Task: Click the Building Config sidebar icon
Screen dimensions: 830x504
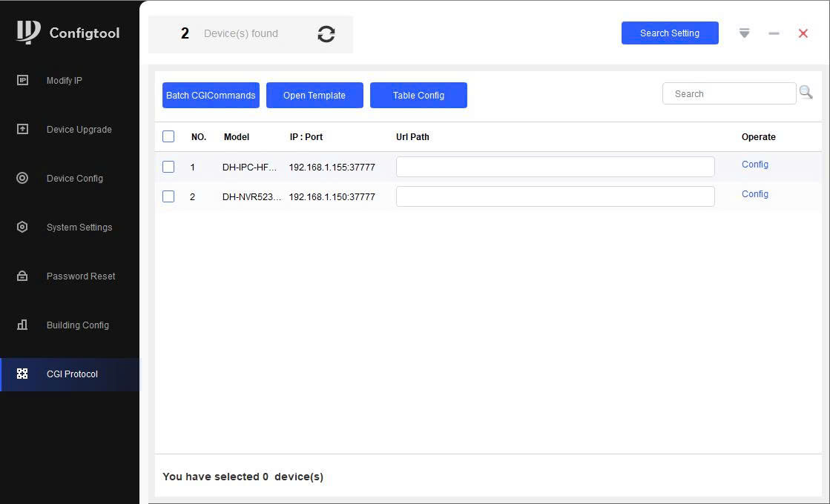Action: point(22,325)
